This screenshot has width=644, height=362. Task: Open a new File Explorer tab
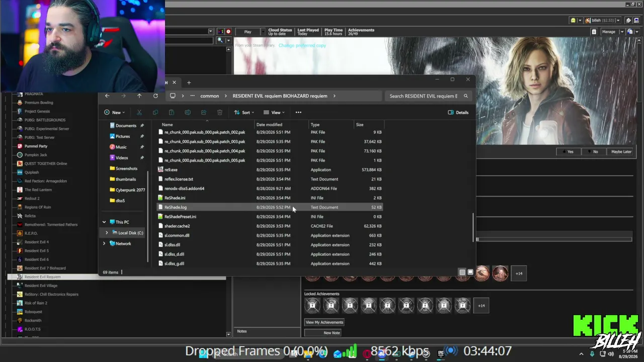click(189, 82)
